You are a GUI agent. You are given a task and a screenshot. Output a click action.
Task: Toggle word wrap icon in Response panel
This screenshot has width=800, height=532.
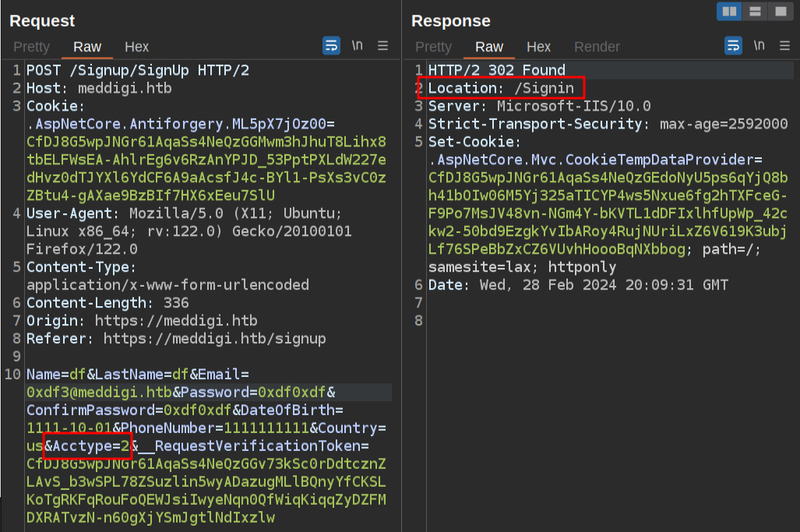(x=733, y=46)
